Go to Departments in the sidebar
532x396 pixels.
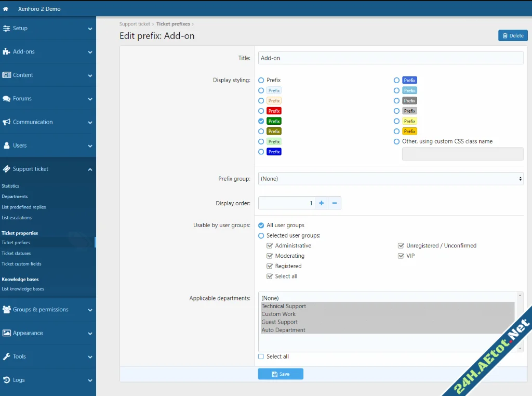click(x=15, y=196)
